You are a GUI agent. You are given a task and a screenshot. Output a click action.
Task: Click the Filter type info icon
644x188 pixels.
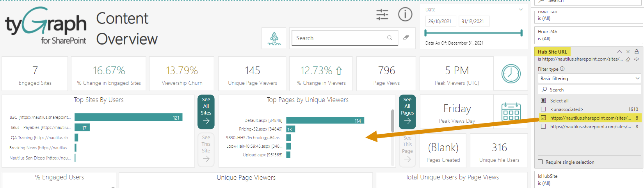click(x=562, y=69)
